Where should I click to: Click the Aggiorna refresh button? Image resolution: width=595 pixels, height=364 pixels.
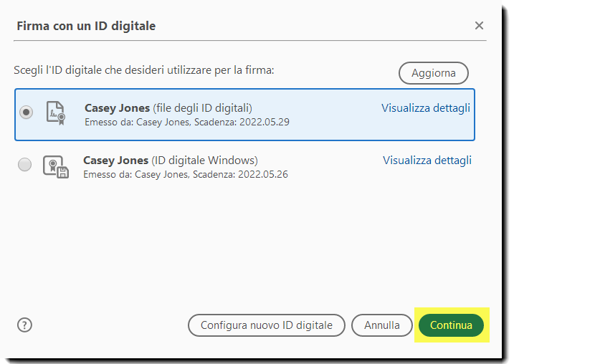click(x=434, y=73)
